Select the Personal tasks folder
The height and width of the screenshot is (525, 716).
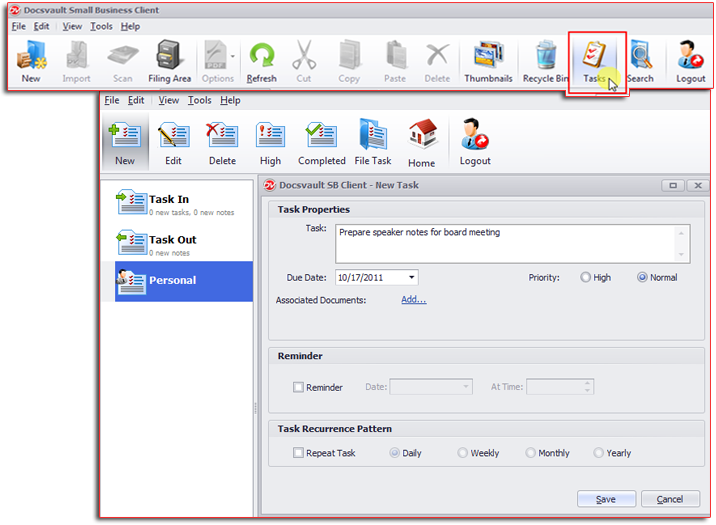[184, 281]
